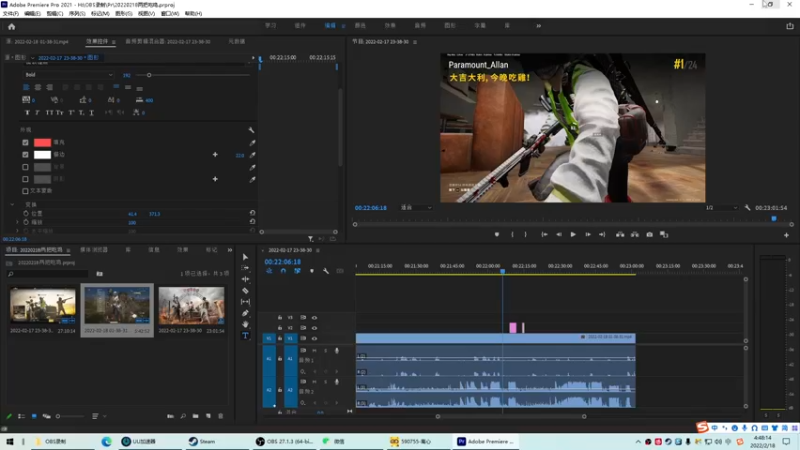The height and width of the screenshot is (450, 800).
Task: Select the Slip tool
Action: point(245,302)
